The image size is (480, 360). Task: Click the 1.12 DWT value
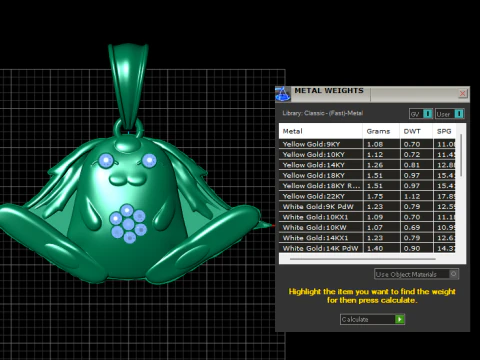click(x=412, y=196)
